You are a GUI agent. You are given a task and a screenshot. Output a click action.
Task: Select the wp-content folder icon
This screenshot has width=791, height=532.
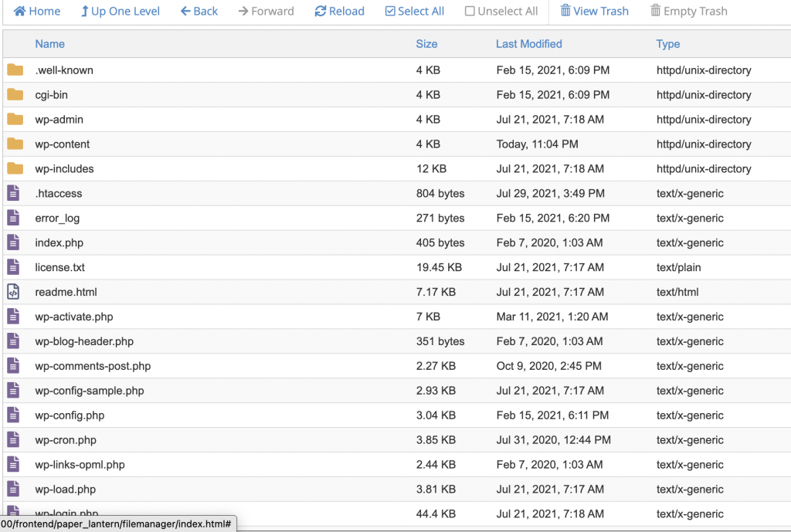(x=15, y=144)
